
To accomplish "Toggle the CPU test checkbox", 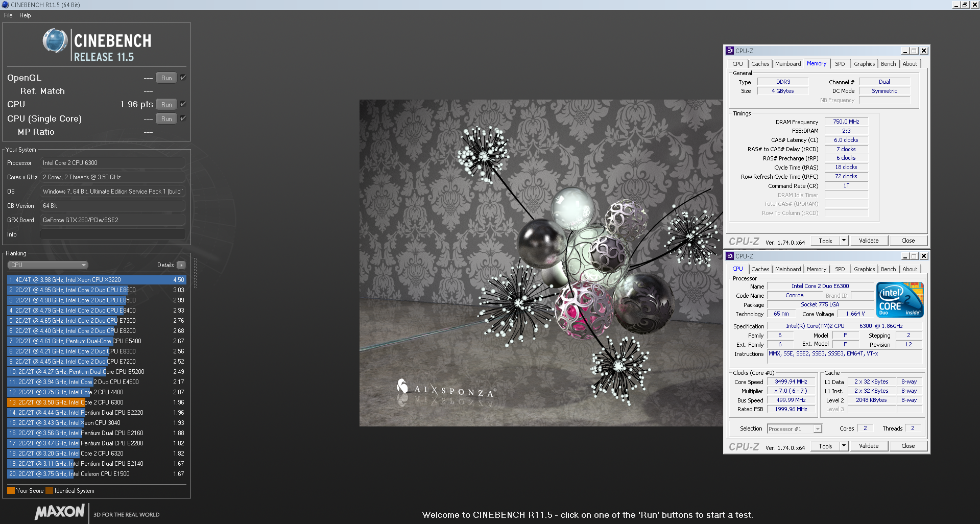I will [183, 104].
